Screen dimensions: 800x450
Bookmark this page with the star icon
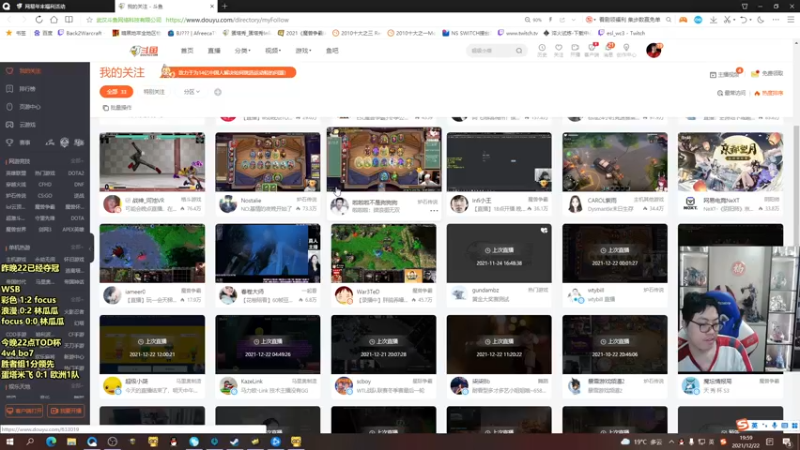(89, 20)
